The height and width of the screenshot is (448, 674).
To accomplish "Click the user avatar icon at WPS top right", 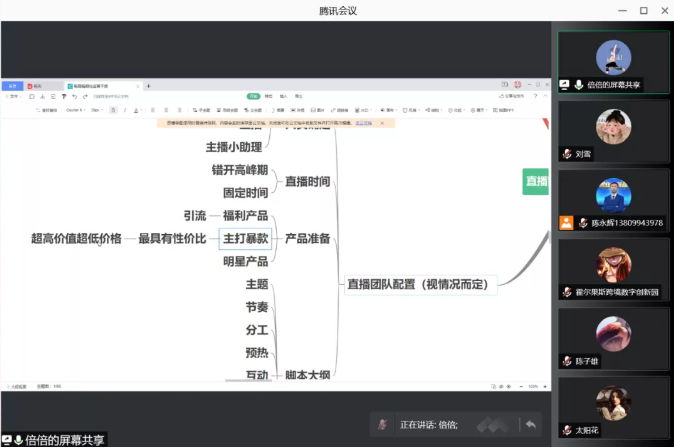I will coord(518,84).
